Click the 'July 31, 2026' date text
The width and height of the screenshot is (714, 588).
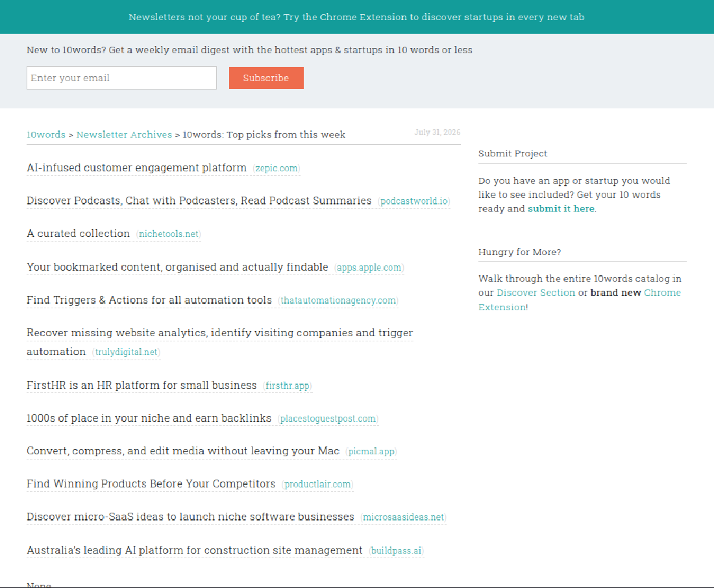pyautogui.click(x=437, y=132)
